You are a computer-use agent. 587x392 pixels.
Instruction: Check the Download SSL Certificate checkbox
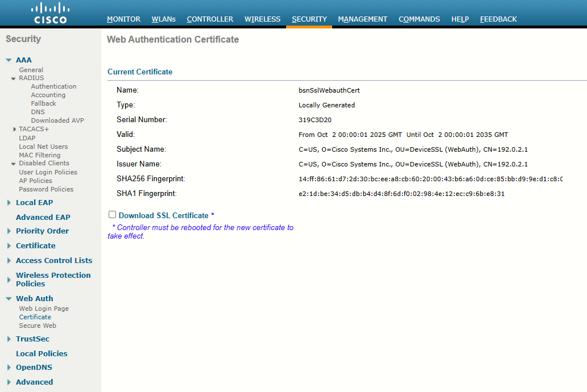tap(112, 214)
